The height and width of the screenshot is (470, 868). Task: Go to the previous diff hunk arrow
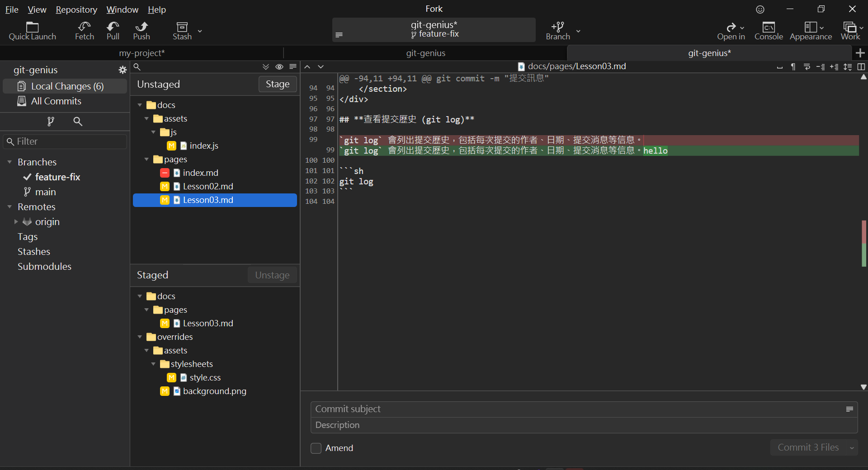pos(307,67)
